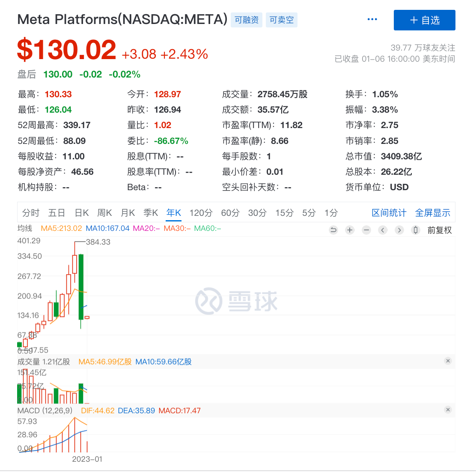Close the 成交量 volume indicator panel
This screenshot has height=472, width=476.
[x=448, y=361]
